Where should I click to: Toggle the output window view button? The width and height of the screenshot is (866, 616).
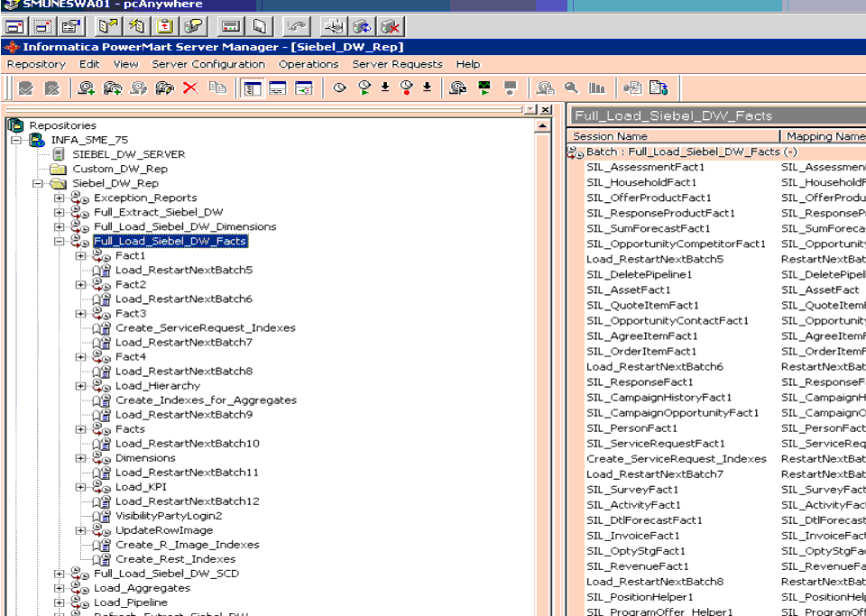tap(278, 87)
